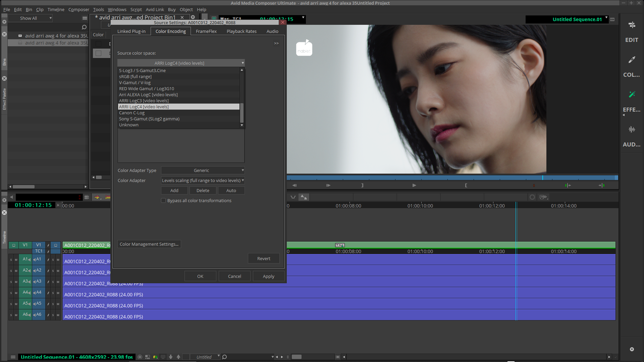This screenshot has width=644, height=362.
Task: Click the Mark In bracket icon
Action: pos(362,185)
